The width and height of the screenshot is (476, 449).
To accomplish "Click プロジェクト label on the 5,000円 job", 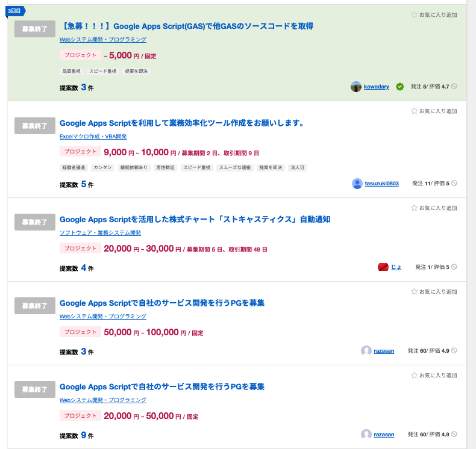I will coord(80,55).
